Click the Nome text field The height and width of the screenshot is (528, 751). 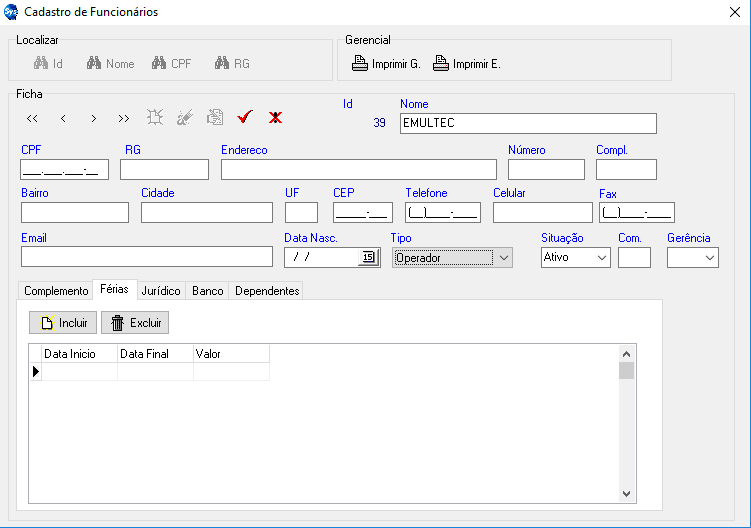[528, 123]
